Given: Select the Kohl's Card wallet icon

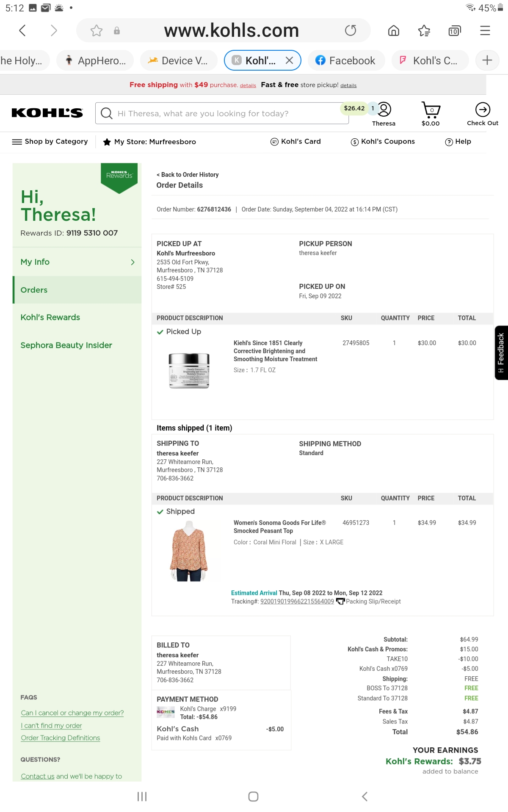Looking at the screenshot, I should click(x=273, y=141).
